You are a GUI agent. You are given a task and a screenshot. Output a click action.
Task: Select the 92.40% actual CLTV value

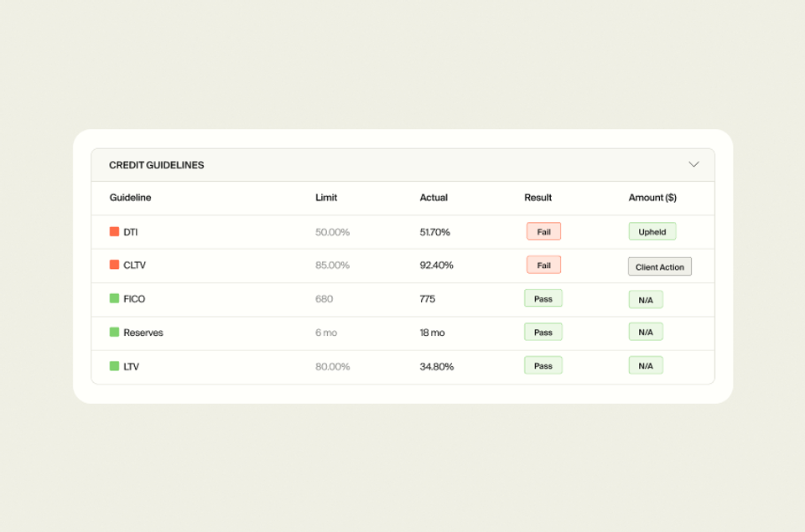click(436, 266)
